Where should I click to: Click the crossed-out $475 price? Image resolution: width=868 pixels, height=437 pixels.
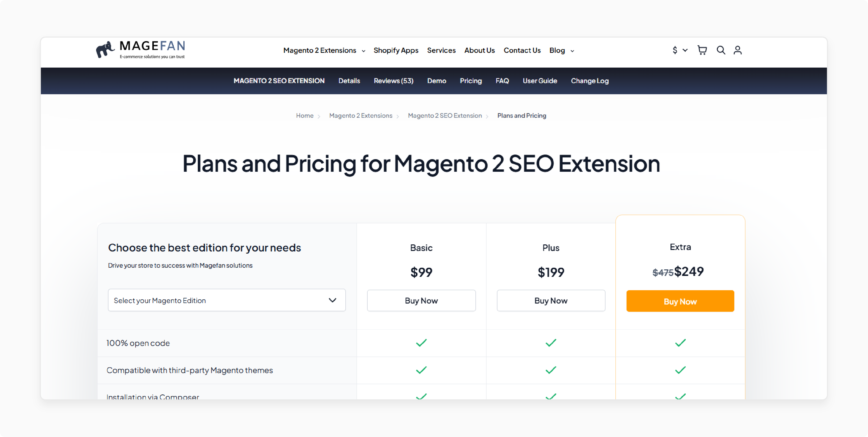[663, 273]
